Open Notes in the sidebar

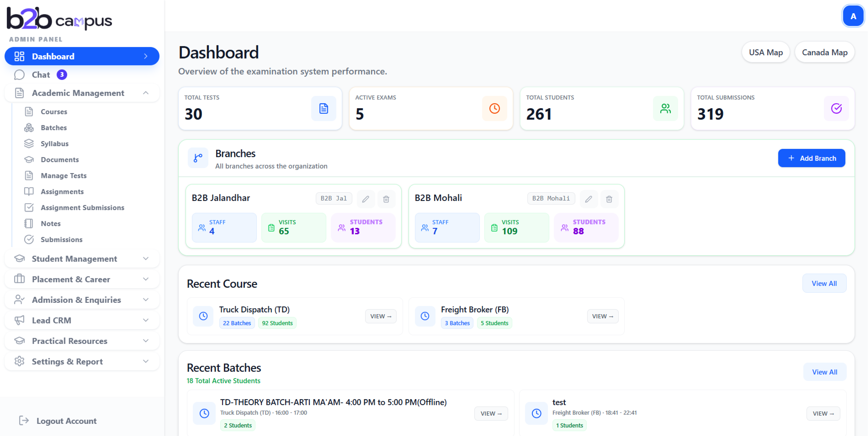pyautogui.click(x=51, y=224)
